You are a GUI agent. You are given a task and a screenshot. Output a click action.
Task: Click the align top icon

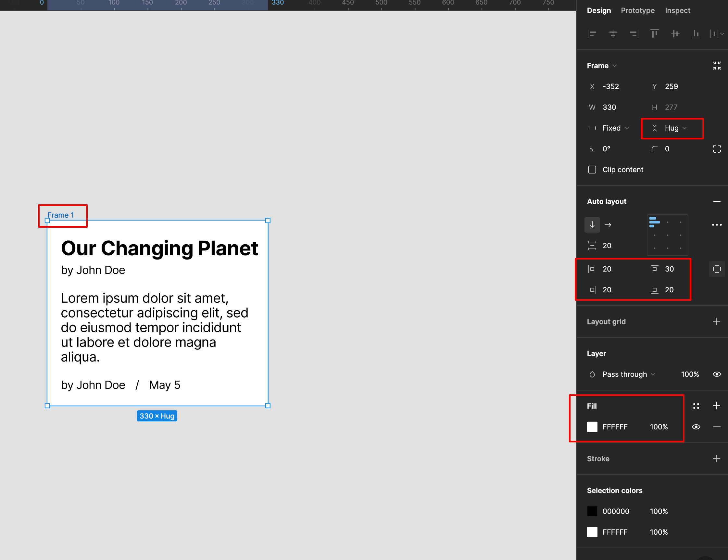point(654,34)
